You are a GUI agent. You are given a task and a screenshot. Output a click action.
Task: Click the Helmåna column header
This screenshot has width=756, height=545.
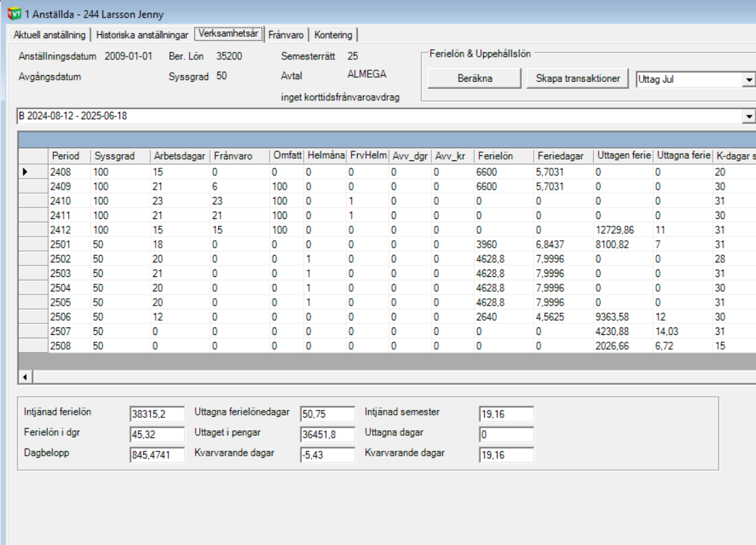click(325, 156)
